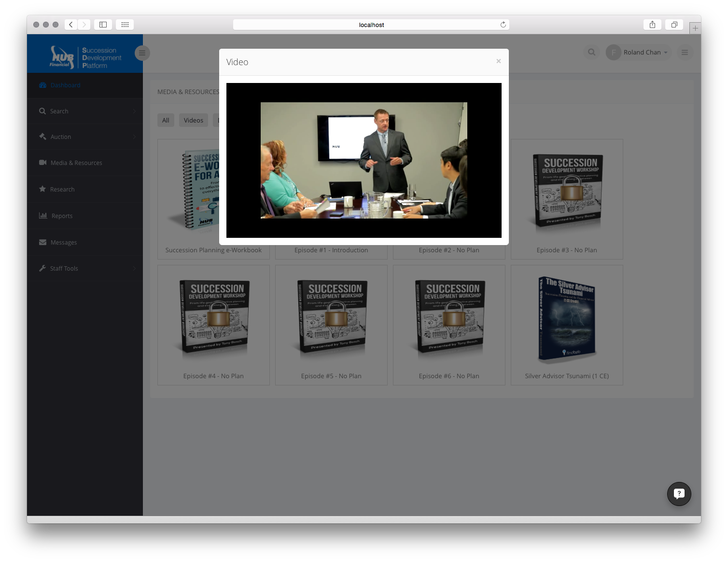
Task: Open the Media & Resources sidebar item
Action: pos(76,163)
